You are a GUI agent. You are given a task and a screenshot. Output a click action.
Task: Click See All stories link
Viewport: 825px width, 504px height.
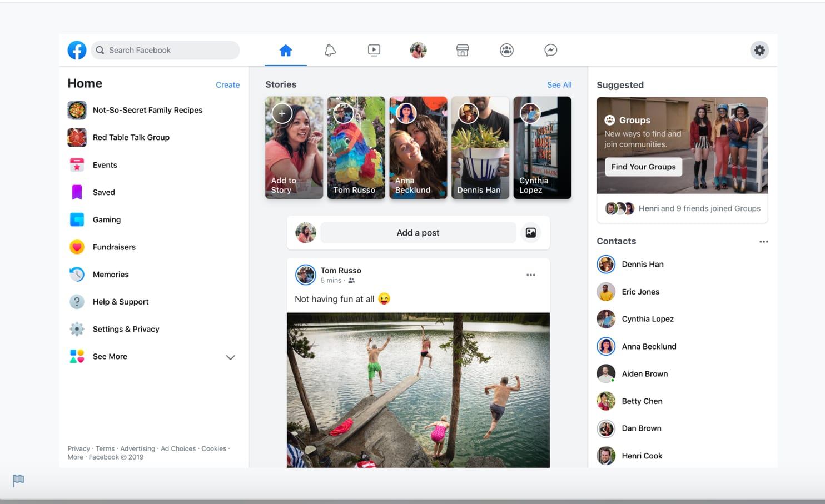tap(559, 85)
